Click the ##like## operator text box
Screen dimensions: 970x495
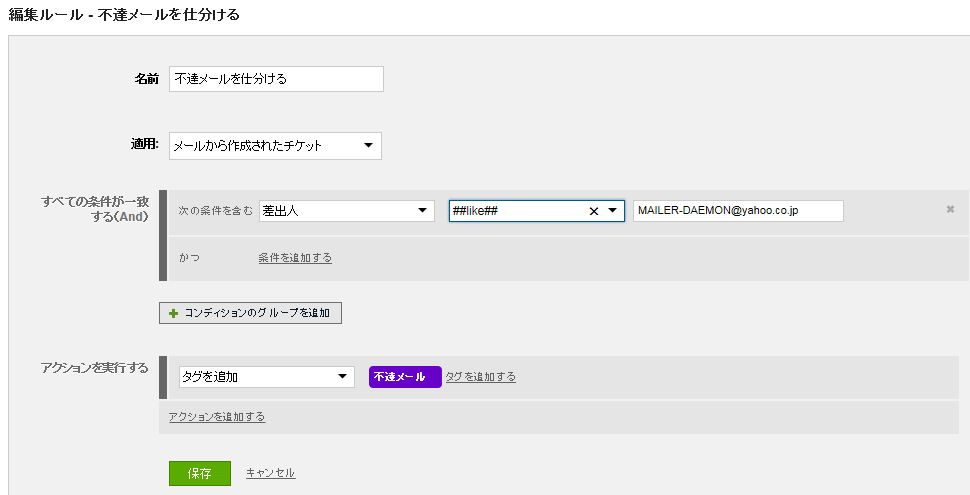(x=517, y=211)
